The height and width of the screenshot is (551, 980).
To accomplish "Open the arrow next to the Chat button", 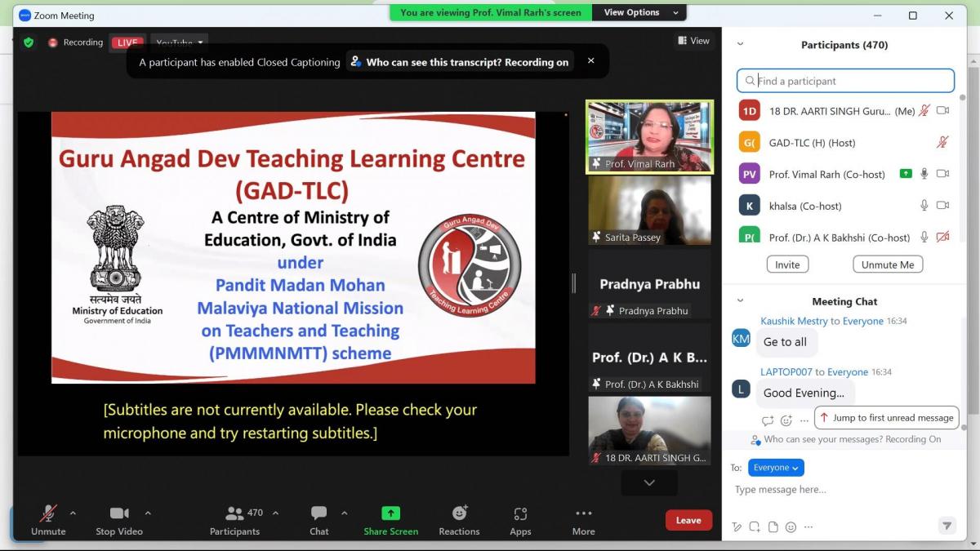I will click(x=344, y=513).
